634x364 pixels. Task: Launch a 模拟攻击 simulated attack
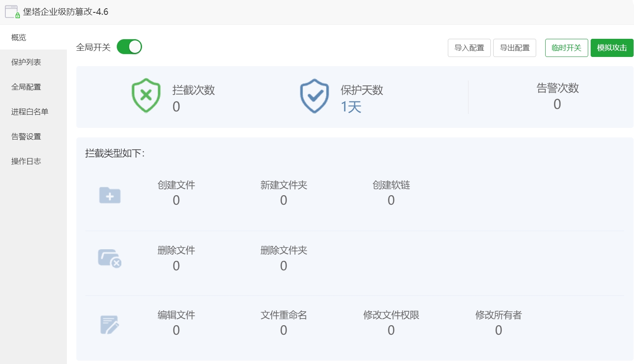click(x=612, y=47)
